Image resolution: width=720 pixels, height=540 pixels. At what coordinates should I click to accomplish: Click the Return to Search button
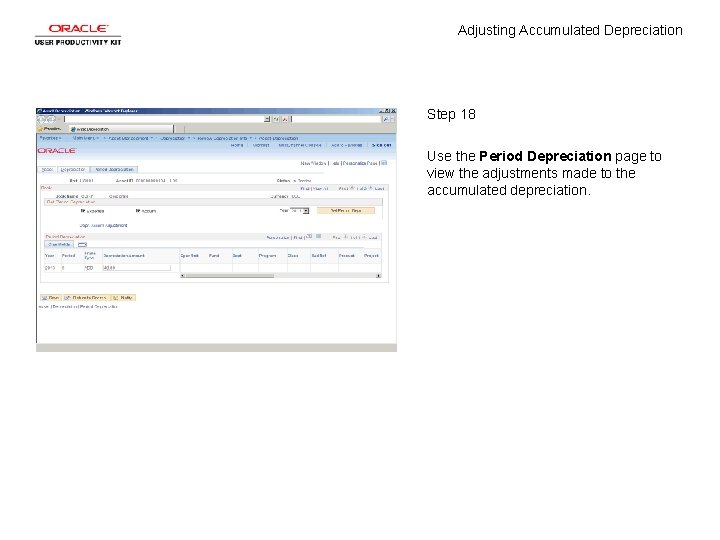(86, 298)
